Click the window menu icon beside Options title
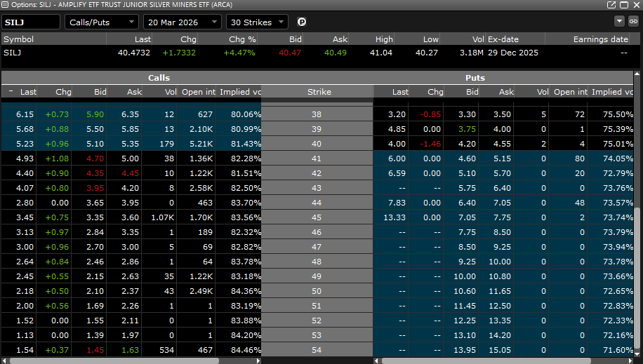Viewport: 643px width, 364px height. (x=5, y=5)
